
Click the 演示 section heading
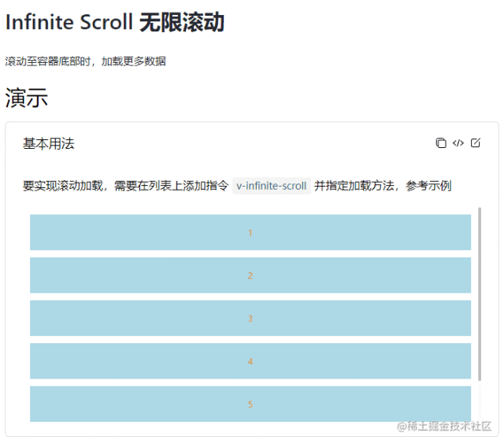tap(26, 98)
